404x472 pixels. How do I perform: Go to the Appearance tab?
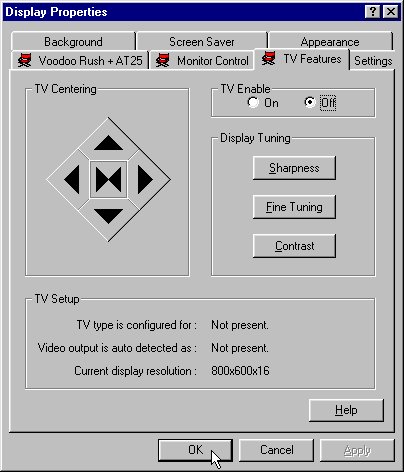pyautogui.click(x=330, y=42)
